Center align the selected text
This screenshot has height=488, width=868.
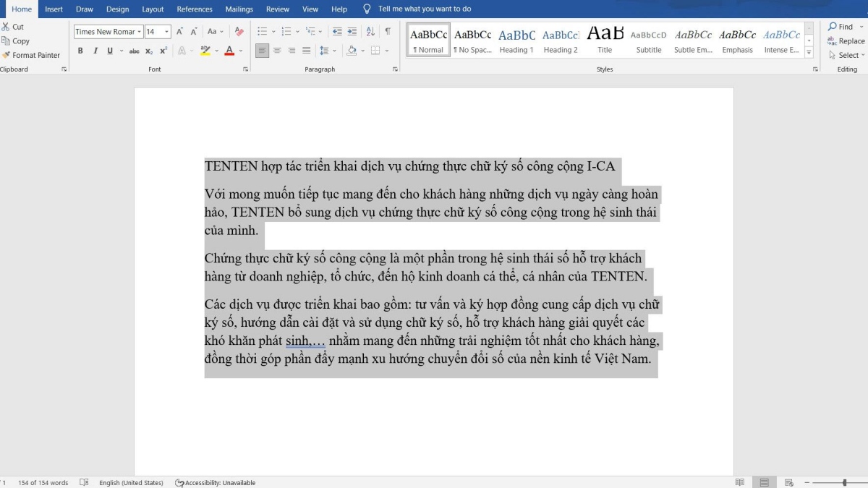[x=277, y=51]
